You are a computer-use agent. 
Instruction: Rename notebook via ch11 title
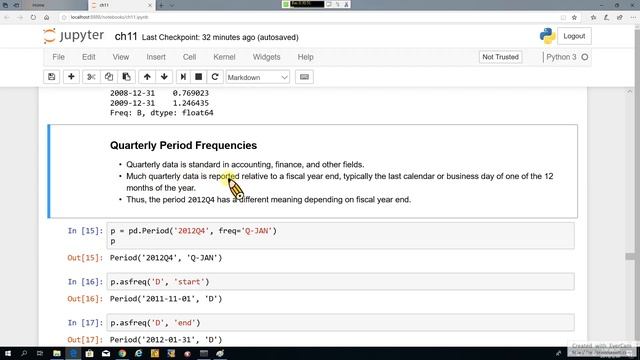pyautogui.click(x=126, y=37)
